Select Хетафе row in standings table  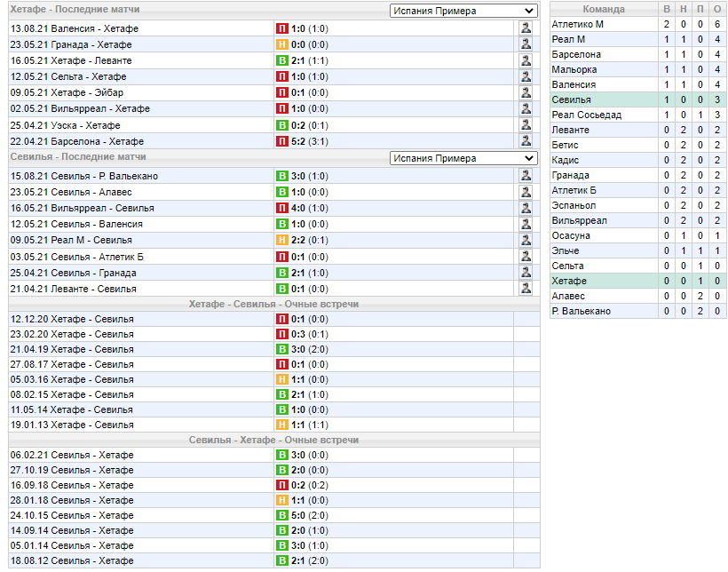pos(638,281)
